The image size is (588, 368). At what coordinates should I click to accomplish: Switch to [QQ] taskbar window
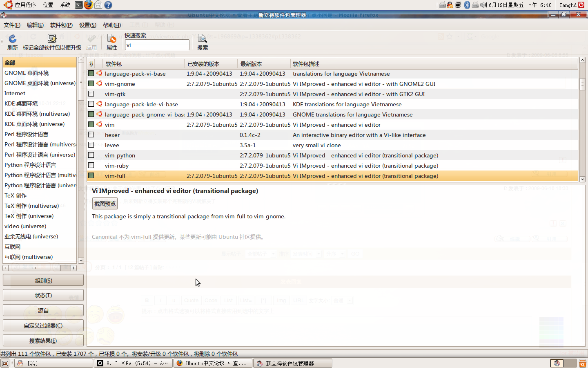(53, 363)
